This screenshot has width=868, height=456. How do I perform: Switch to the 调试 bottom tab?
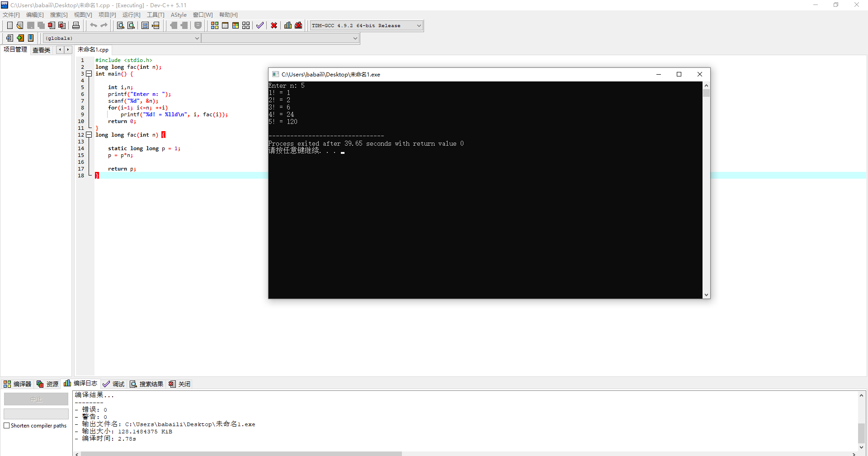click(x=113, y=384)
